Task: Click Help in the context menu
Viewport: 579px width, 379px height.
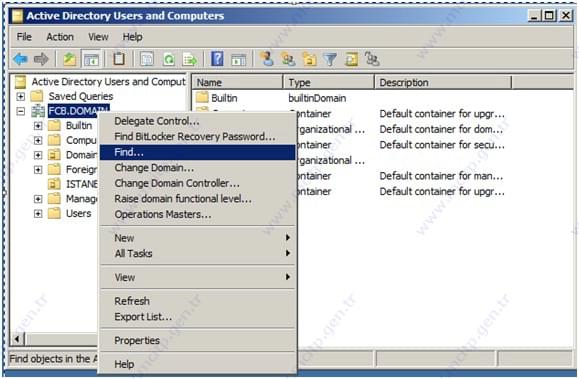Action: [198, 364]
